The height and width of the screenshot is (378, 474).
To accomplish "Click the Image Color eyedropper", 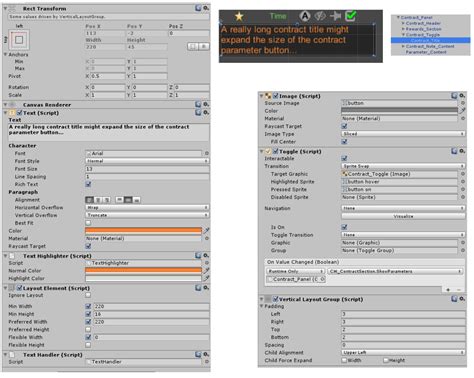I will pyautogui.click(x=462, y=110).
